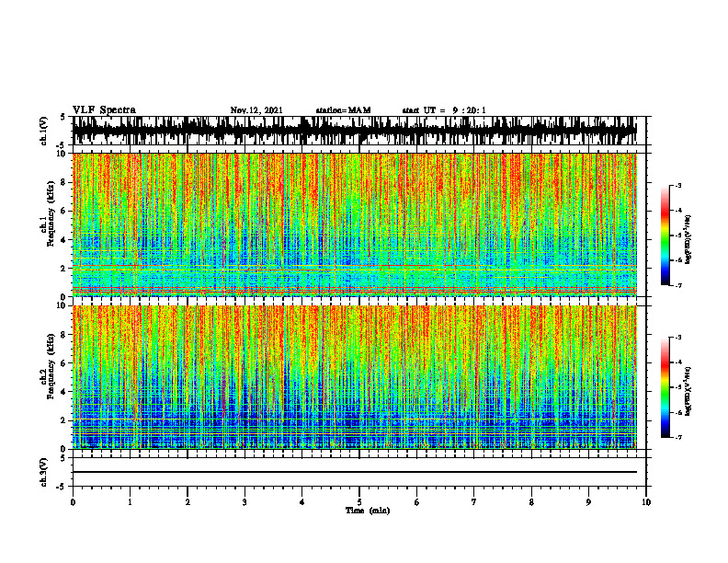Select the date text "Nov.12, 2021"
The image size is (728, 563).
tap(256, 110)
